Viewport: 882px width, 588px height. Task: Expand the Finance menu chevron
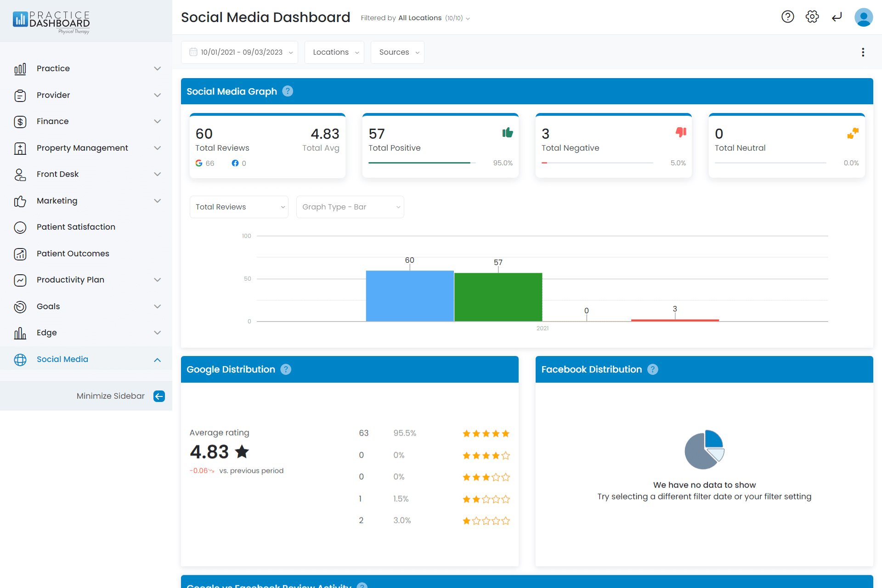coord(158,121)
